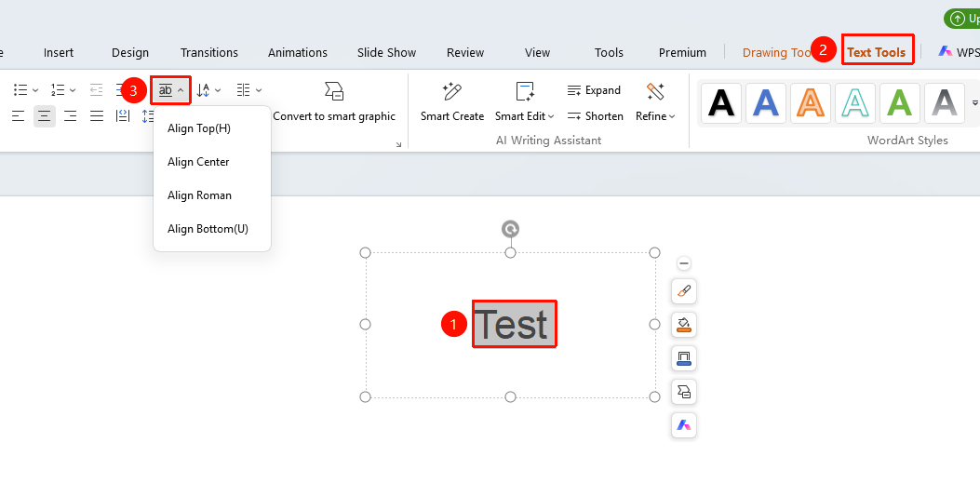Click the floating WPS AI icon
This screenshot has height=483, width=980.
(684, 426)
